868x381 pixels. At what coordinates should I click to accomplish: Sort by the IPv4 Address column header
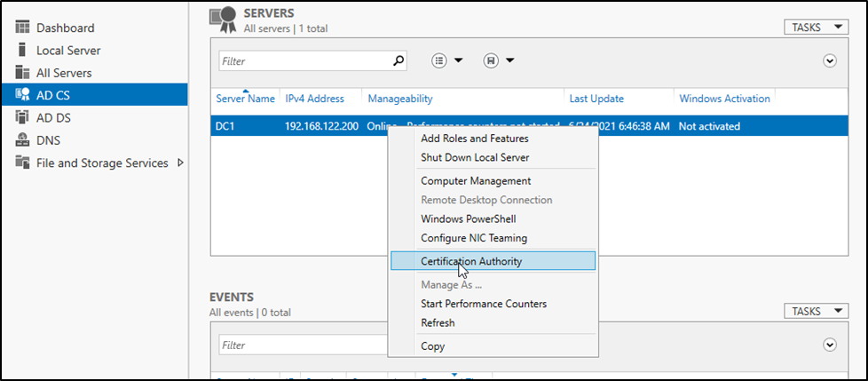[316, 99]
